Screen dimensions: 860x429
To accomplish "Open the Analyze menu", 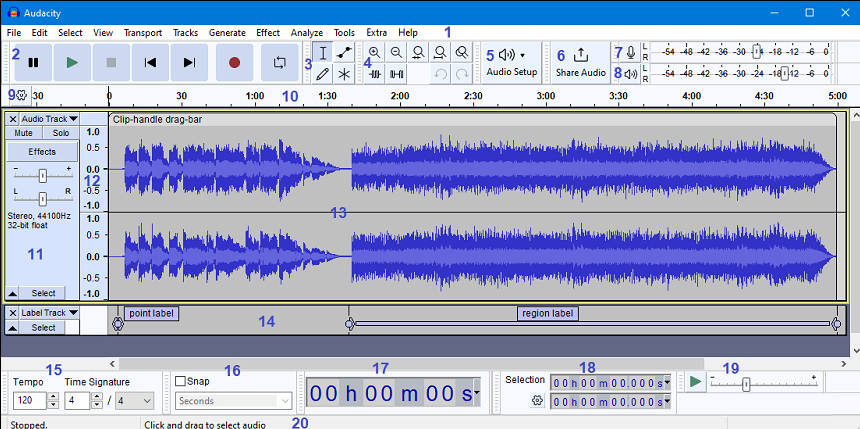I will (x=307, y=32).
